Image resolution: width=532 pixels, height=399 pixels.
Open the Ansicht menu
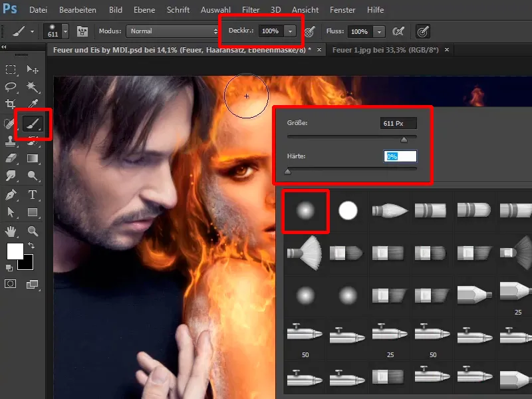(x=305, y=10)
